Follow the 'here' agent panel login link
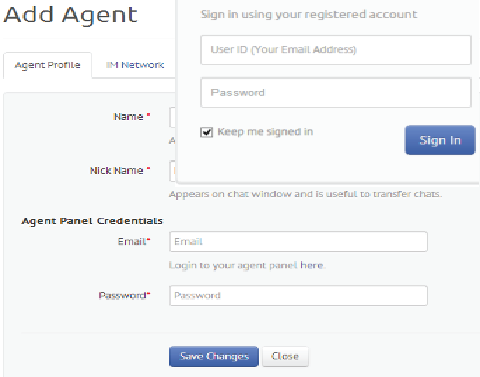Screen dimensions: 480x377 tap(312, 265)
